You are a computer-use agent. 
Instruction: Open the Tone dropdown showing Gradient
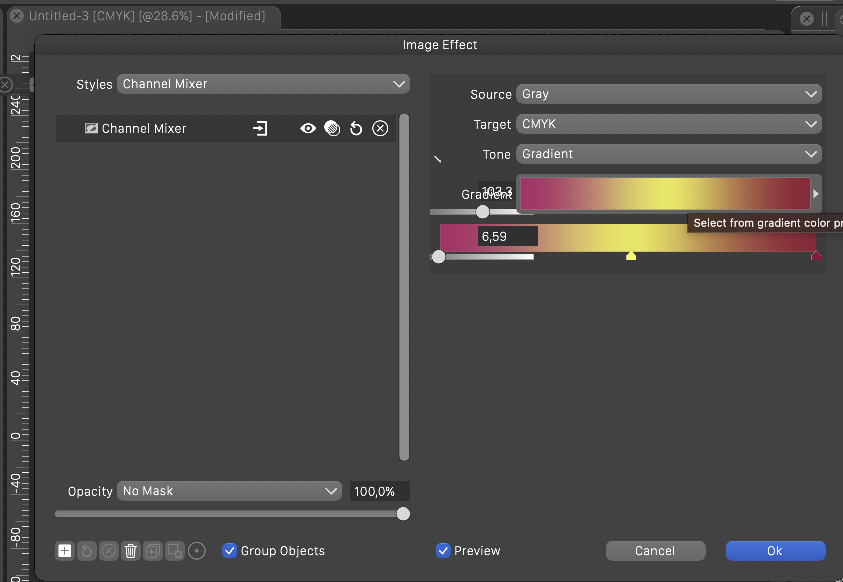(x=669, y=154)
